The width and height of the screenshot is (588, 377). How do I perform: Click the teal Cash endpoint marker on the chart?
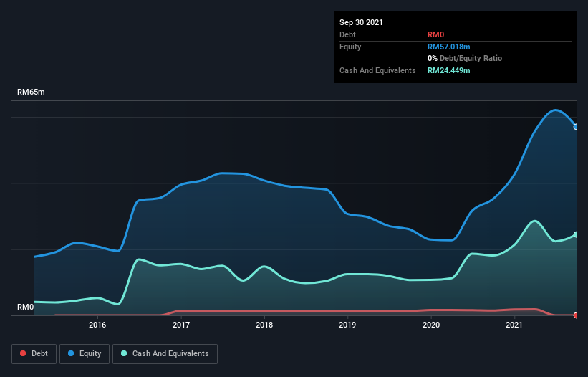tap(576, 234)
